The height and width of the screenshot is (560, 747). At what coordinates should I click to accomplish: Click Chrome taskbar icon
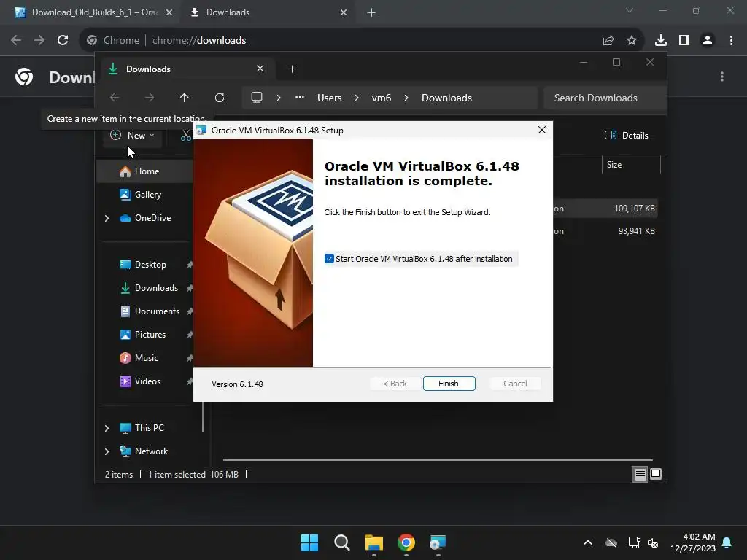(x=406, y=542)
